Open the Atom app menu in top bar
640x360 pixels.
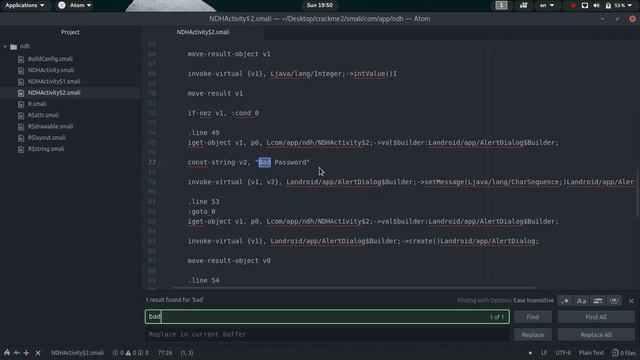click(80, 5)
